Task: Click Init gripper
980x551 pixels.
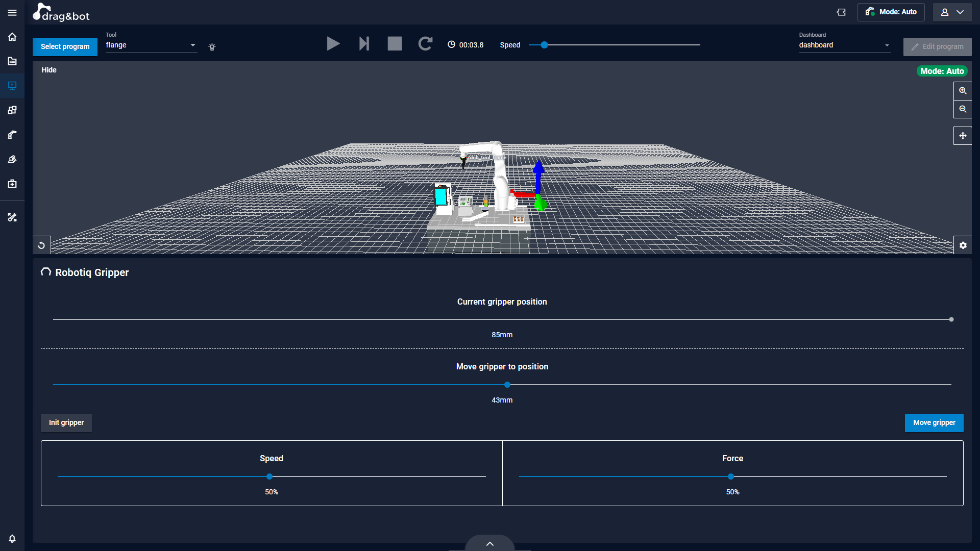Action: [x=66, y=422]
